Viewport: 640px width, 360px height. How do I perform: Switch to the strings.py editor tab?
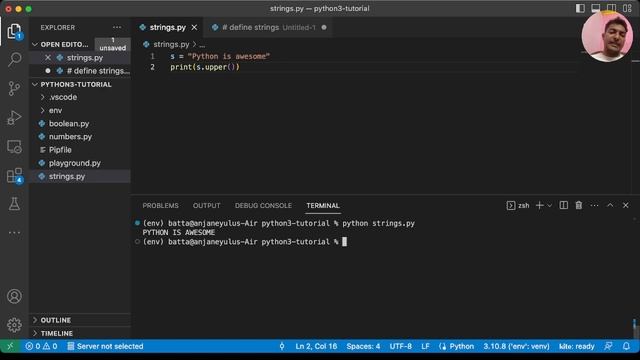(167, 27)
